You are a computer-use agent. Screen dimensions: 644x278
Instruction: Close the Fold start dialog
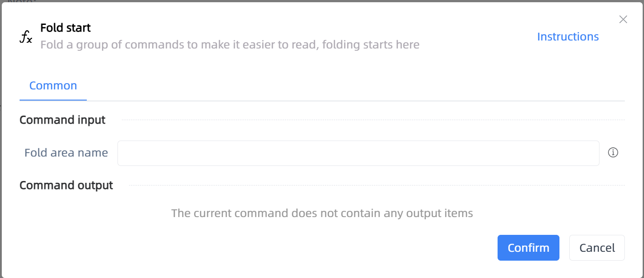coord(623,19)
